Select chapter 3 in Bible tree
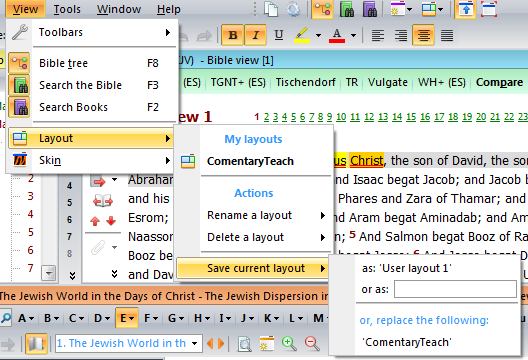Image resolution: width=528 pixels, height=360 pixels. pyautogui.click(x=31, y=196)
